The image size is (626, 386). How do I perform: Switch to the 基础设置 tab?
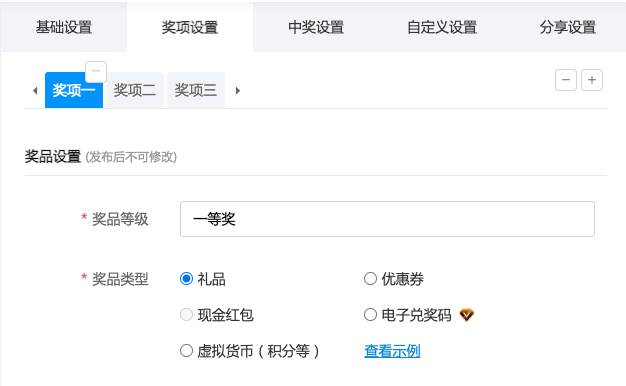point(64,27)
